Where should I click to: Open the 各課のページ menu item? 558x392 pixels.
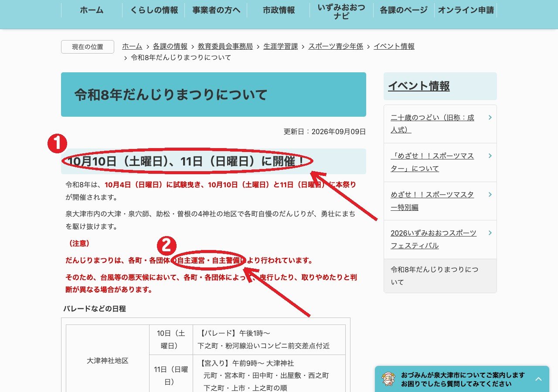[x=404, y=10]
